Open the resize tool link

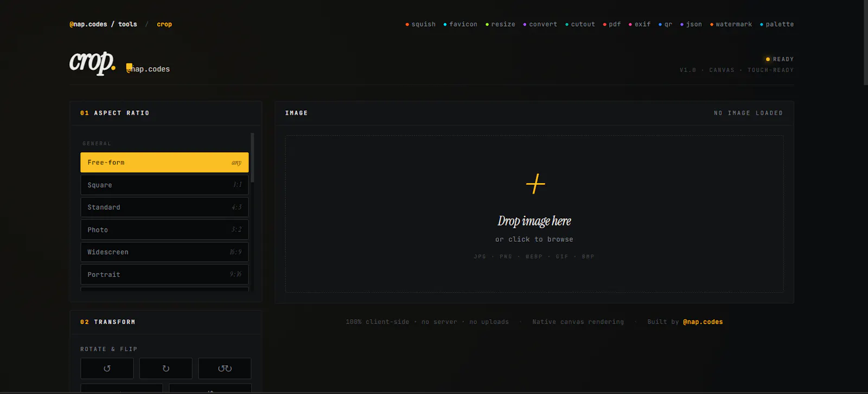pyautogui.click(x=500, y=24)
